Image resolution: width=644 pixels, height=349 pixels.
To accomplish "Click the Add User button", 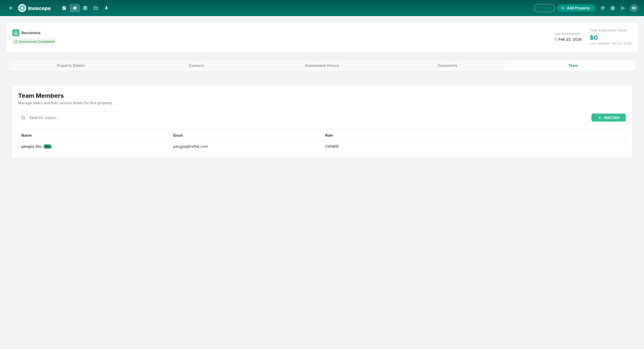I will pos(608,117).
